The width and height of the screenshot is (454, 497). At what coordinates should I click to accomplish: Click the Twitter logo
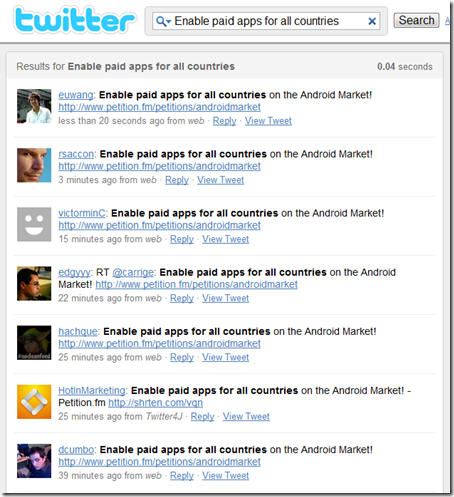(75, 20)
